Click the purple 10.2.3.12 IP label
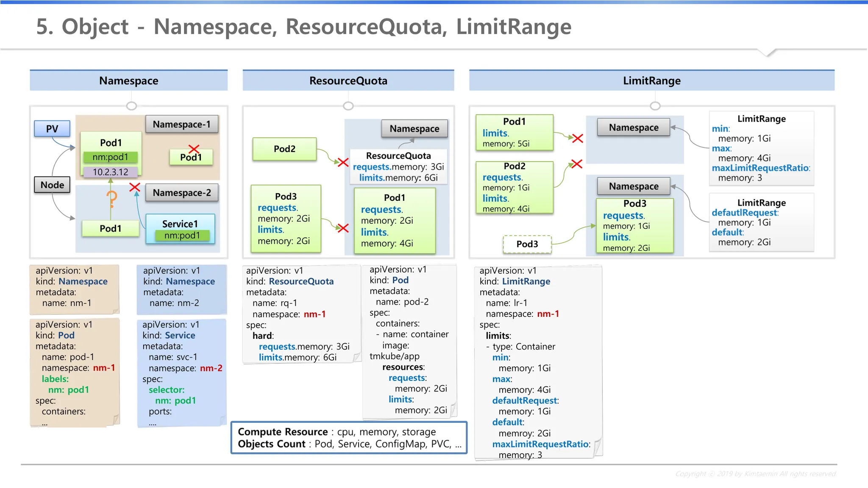The width and height of the screenshot is (868, 488). pyautogui.click(x=110, y=172)
